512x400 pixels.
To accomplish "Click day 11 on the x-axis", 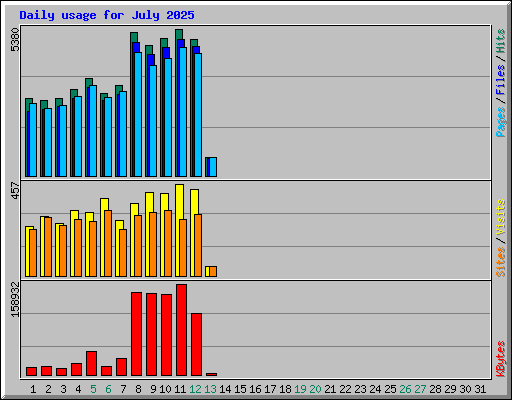I will 180,389.
